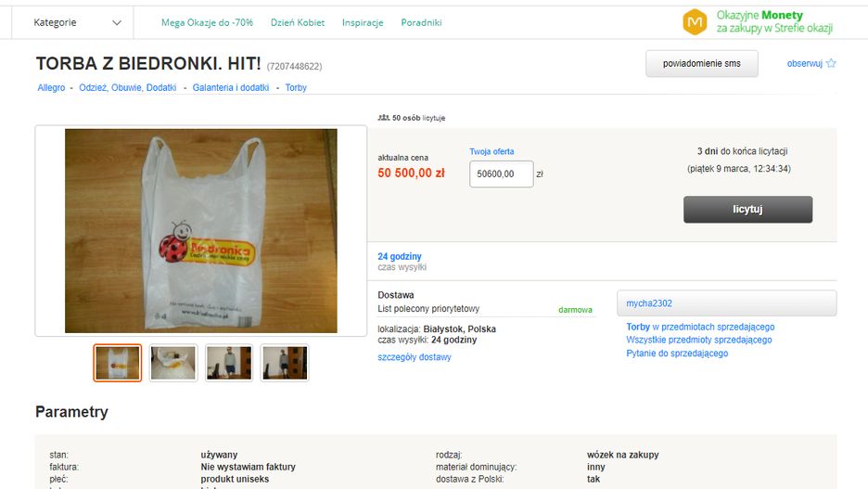Expand the Kategorie dropdown

77,22
